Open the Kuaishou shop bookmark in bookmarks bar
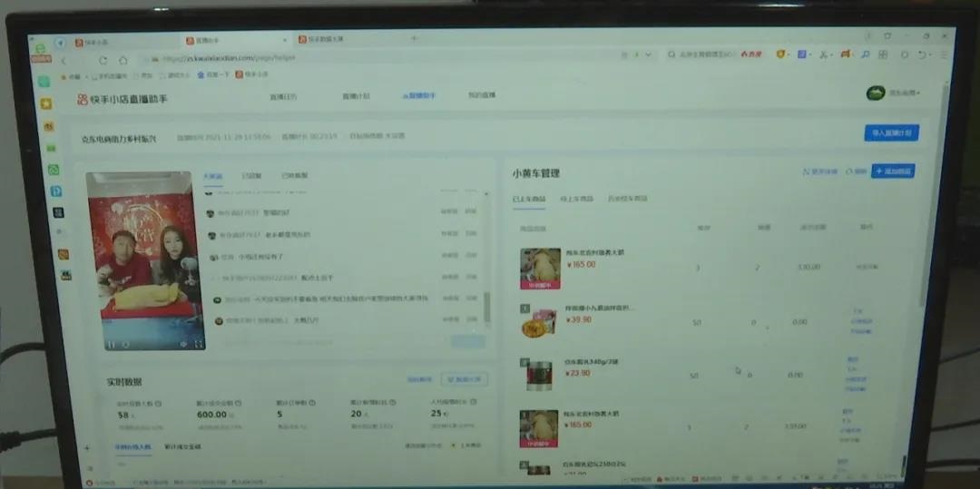 pyautogui.click(x=252, y=74)
